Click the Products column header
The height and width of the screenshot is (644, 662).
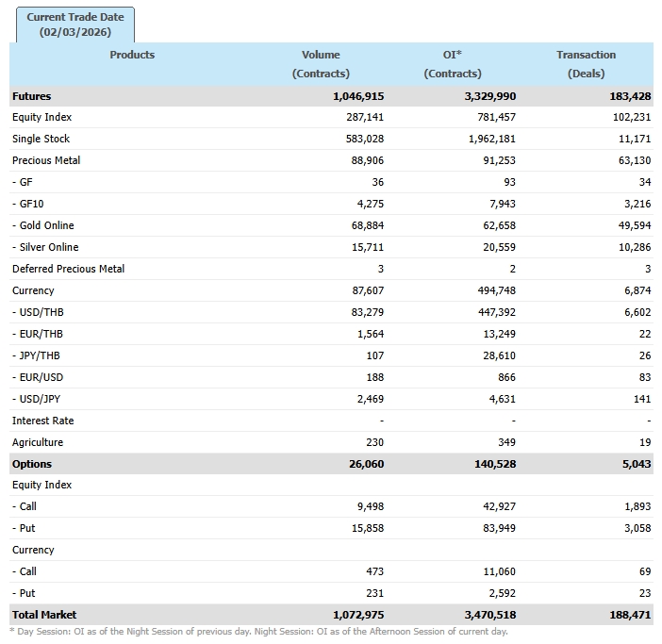pyautogui.click(x=132, y=55)
